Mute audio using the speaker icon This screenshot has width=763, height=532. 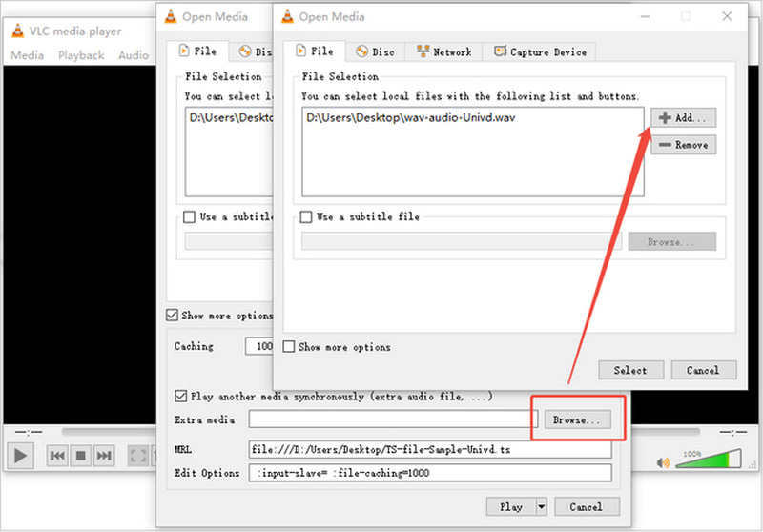(x=663, y=462)
